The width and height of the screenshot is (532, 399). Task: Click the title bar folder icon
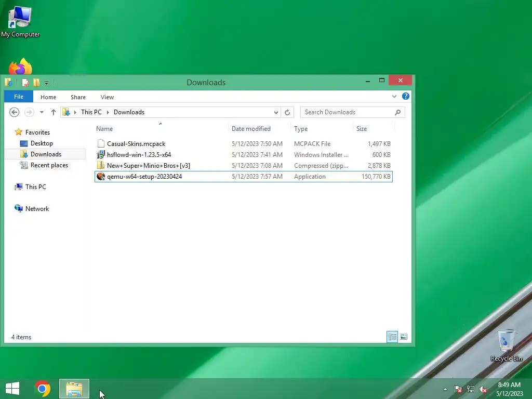(x=9, y=83)
